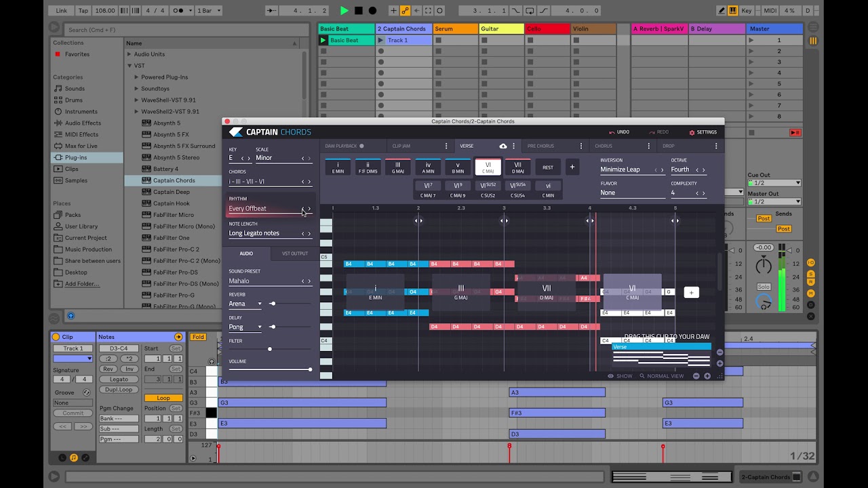Adjust the Reverb amount slider
The height and width of the screenshot is (488, 868).
tap(273, 304)
